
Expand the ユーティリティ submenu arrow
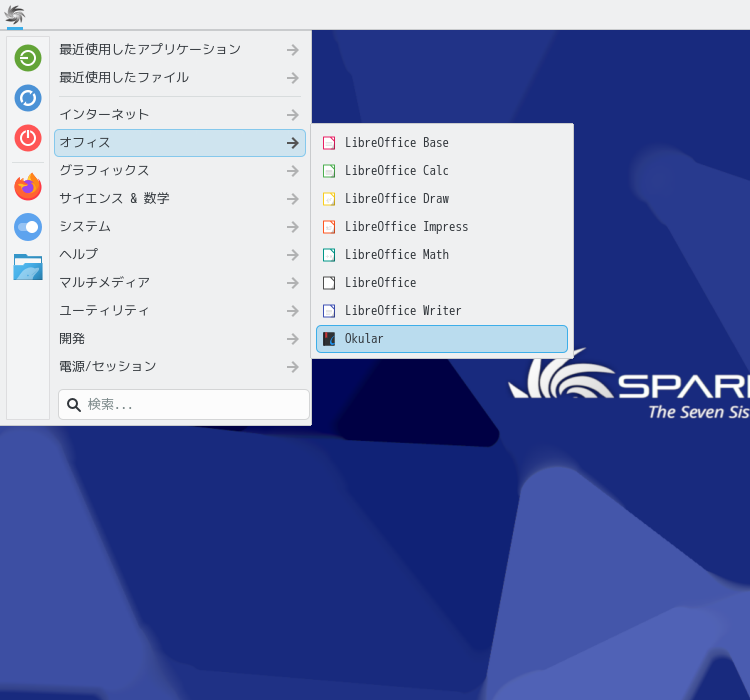pyautogui.click(x=293, y=311)
